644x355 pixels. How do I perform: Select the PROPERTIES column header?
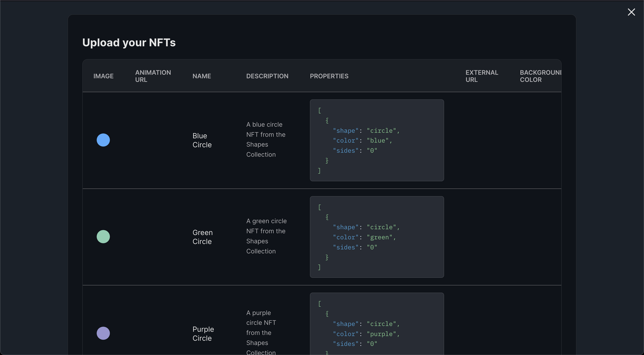click(x=329, y=76)
